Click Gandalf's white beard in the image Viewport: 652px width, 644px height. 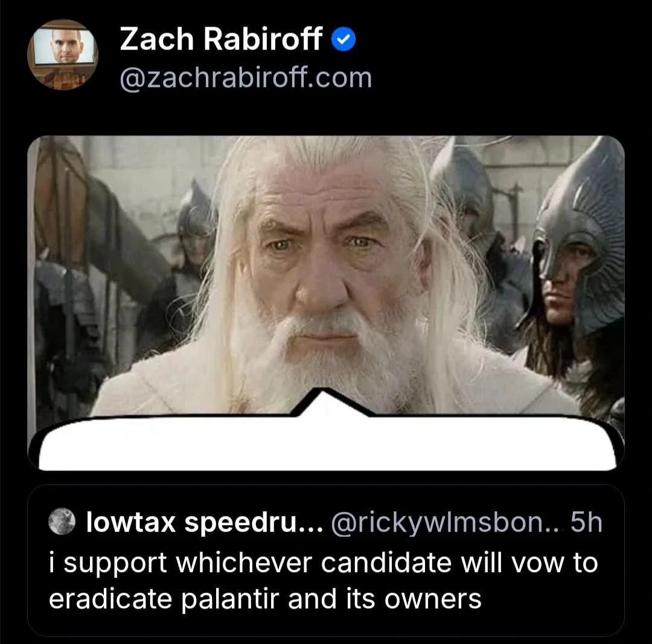tap(324, 357)
